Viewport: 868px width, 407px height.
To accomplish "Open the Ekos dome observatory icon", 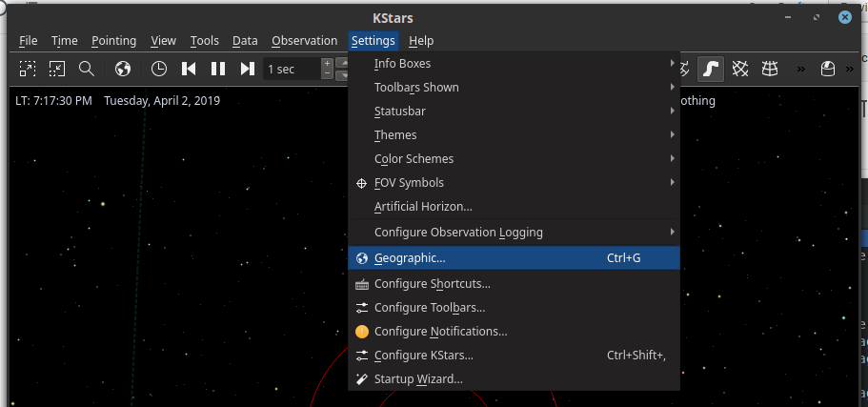I will tap(828, 69).
